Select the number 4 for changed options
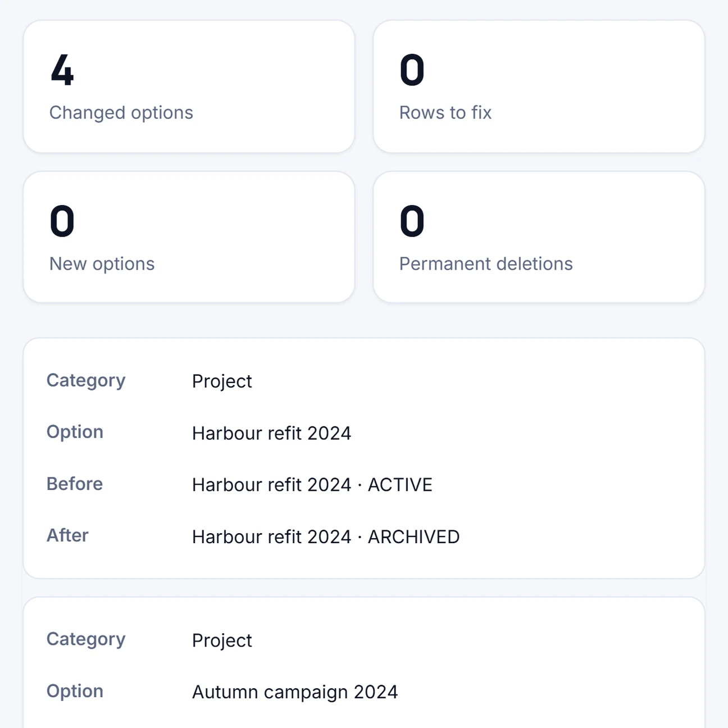The height and width of the screenshot is (728, 728). tap(62, 70)
